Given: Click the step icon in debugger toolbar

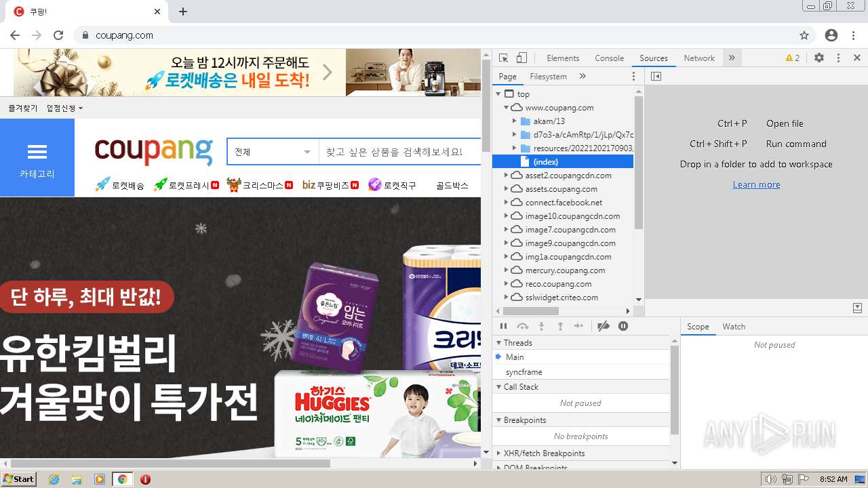Looking at the screenshot, I should point(578,326).
